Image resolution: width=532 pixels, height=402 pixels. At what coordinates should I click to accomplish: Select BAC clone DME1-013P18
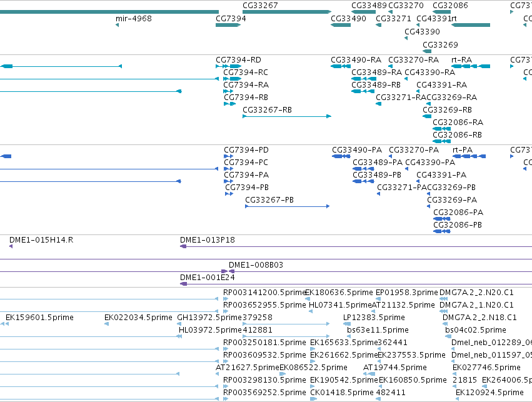pyautogui.click(x=208, y=241)
